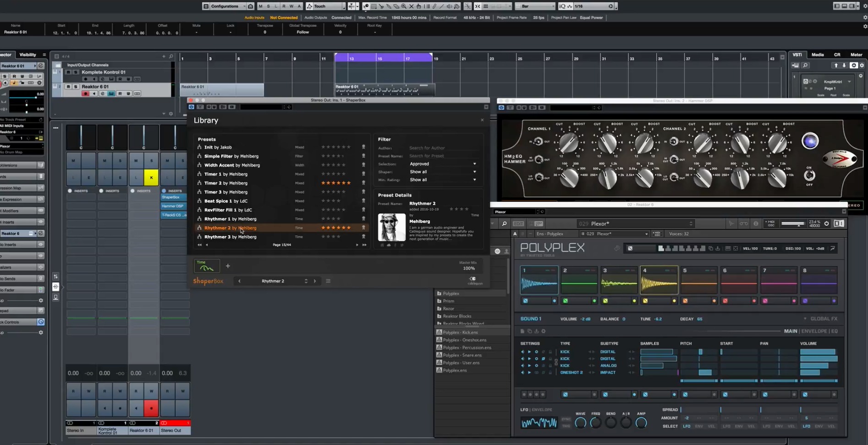Open the Visibility tab

tap(27, 55)
